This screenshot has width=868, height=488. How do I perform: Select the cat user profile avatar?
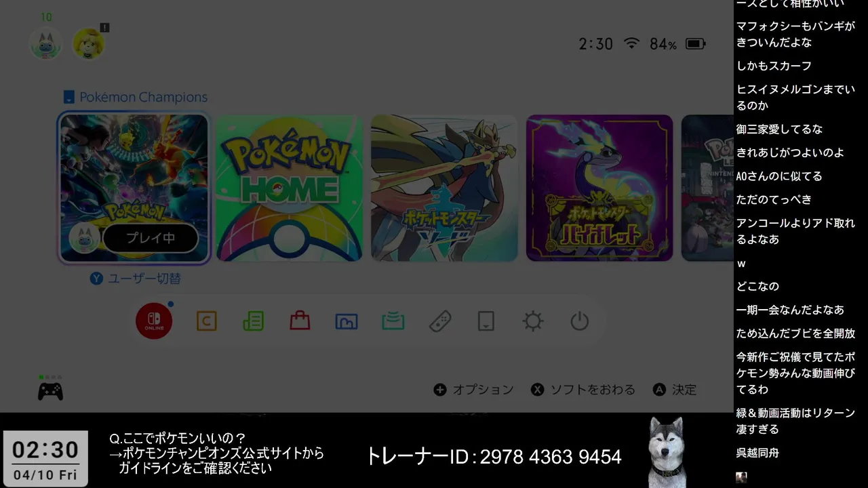tap(46, 44)
